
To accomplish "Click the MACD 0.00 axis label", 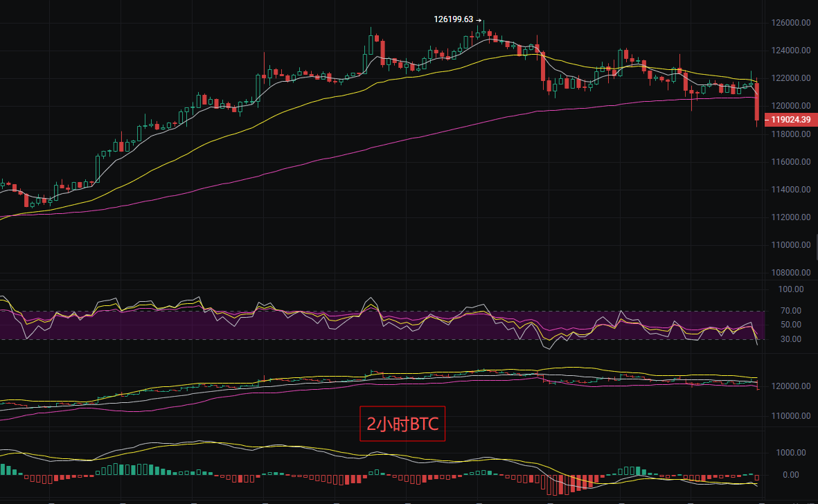I will tap(791, 475).
